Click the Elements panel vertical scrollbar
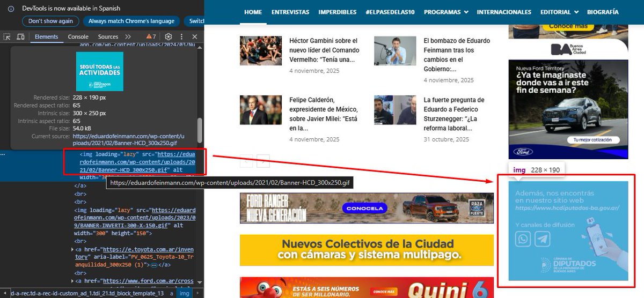 200,131
